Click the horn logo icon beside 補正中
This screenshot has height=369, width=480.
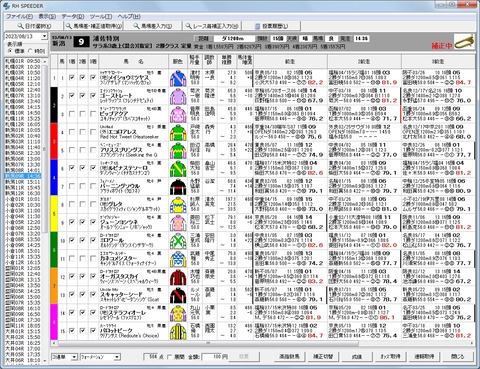[464, 42]
